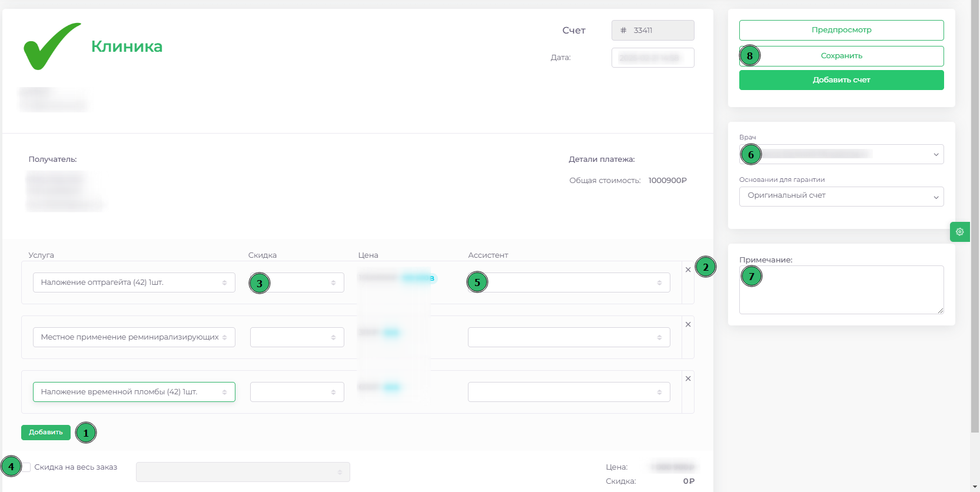This screenshot has width=980, height=492.
Task: Open service dropdown Наложение оптрагейта (42) 1шт.
Action: [x=134, y=282]
